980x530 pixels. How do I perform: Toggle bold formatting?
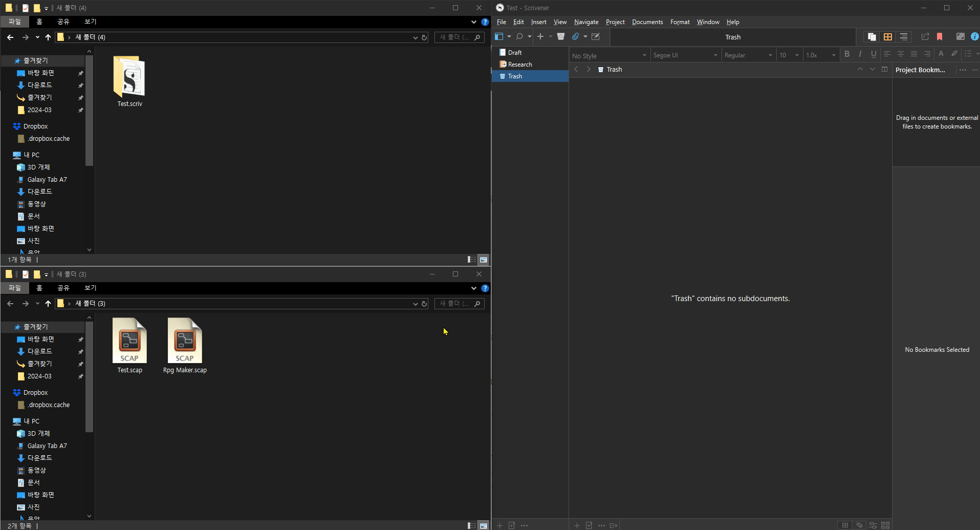847,54
